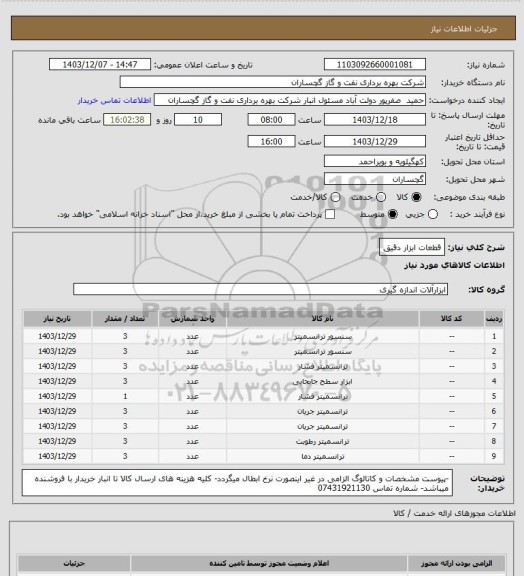Select row 8 item ترانسمیتر رطوبت
The width and height of the screenshot is (524, 576).
[x=323, y=441]
